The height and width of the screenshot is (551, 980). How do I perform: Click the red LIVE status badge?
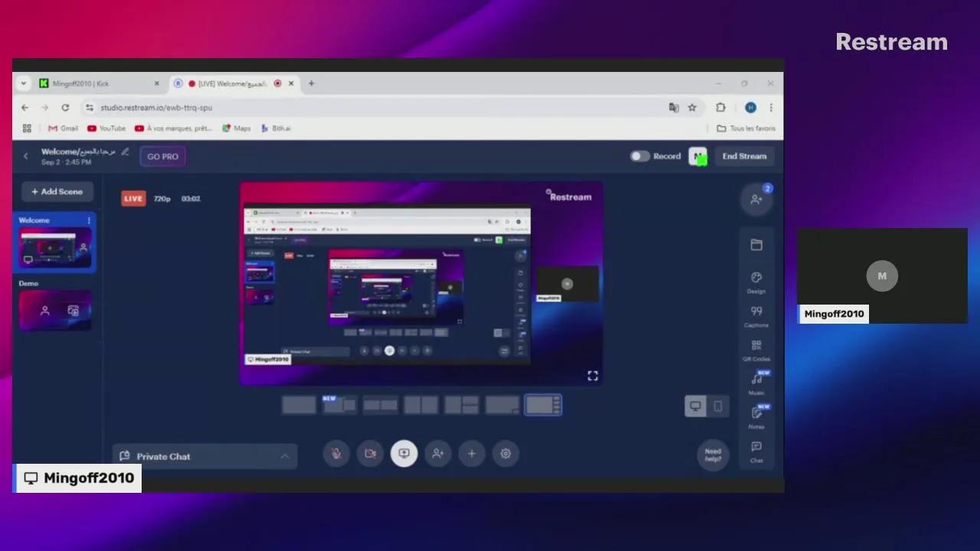(x=133, y=199)
